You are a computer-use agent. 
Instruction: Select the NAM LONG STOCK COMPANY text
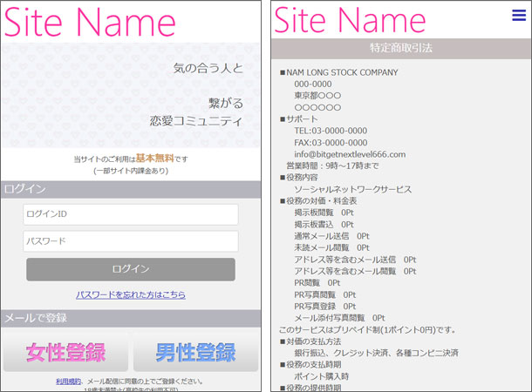[x=342, y=72]
